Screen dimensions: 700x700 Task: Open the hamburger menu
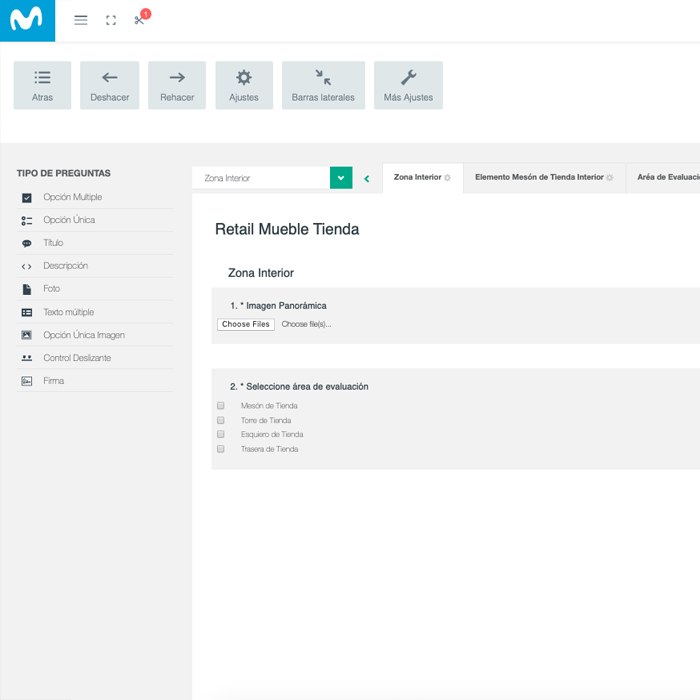[x=81, y=20]
